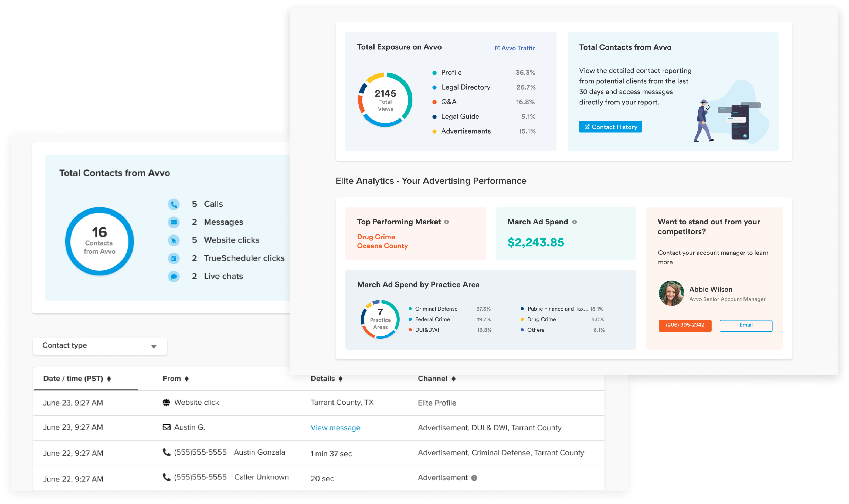Click Abbie Wilson's profile photo

pyautogui.click(x=671, y=293)
